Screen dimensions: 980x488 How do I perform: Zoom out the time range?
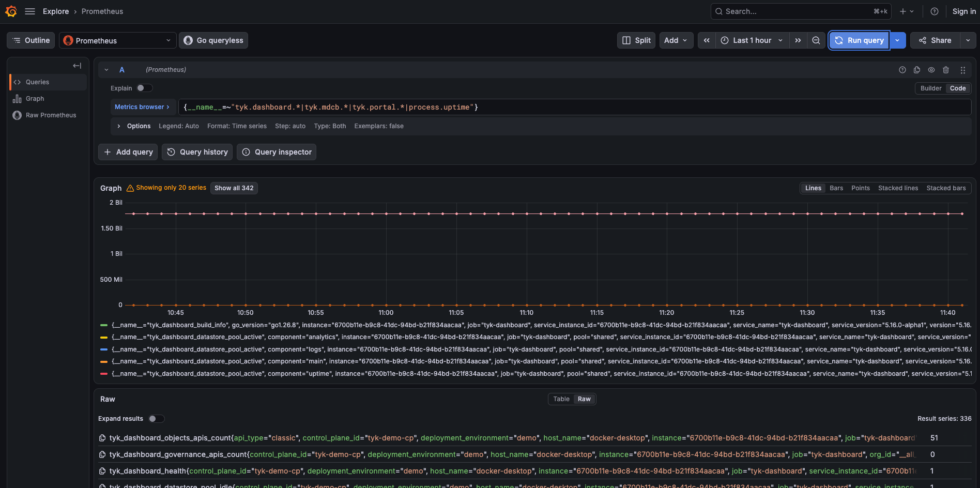(x=816, y=40)
